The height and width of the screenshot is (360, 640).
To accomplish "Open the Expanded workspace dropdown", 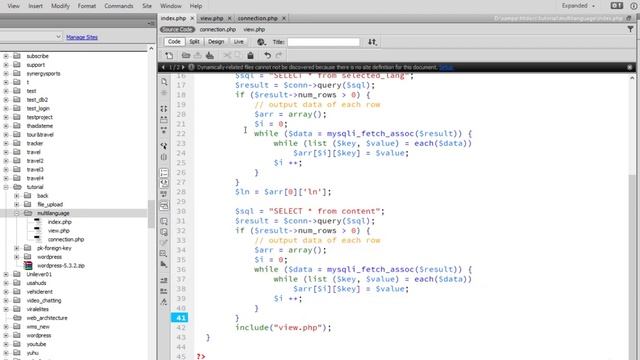I will 578,6.
